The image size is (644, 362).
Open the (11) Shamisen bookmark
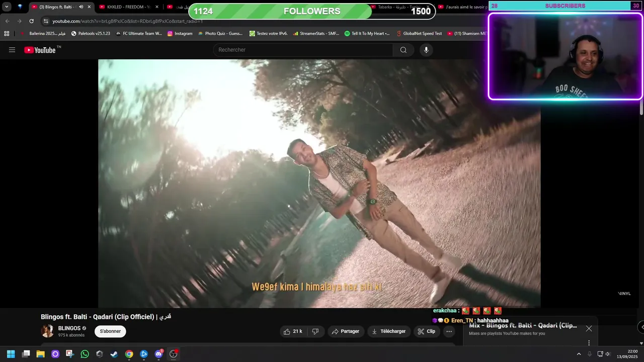point(467,34)
